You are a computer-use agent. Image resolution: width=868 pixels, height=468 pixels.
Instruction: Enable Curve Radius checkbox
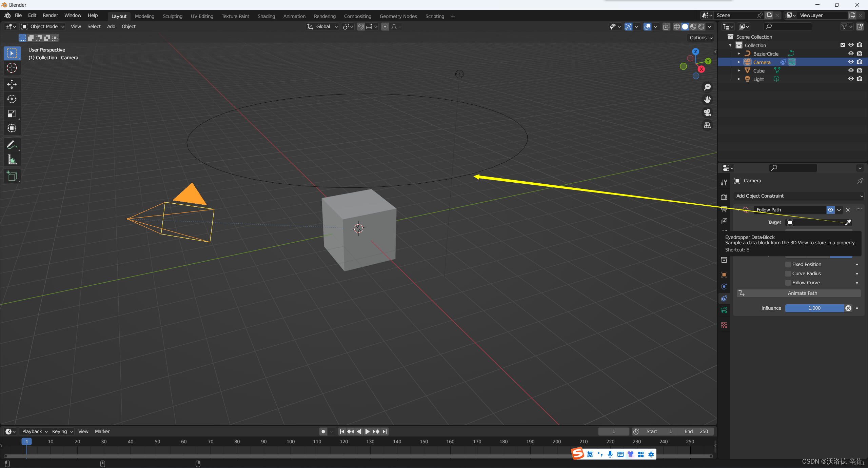tap(788, 273)
